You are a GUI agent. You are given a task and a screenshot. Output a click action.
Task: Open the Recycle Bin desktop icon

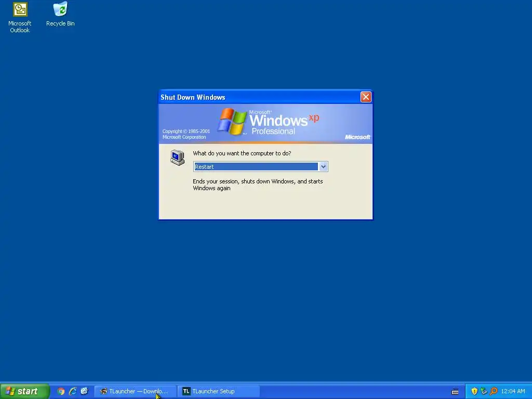60,14
